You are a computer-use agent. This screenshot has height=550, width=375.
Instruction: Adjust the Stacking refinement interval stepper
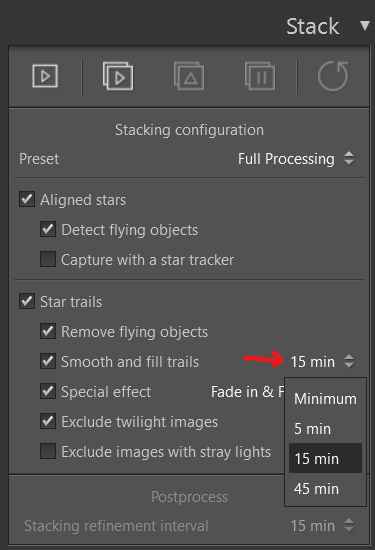(349, 525)
